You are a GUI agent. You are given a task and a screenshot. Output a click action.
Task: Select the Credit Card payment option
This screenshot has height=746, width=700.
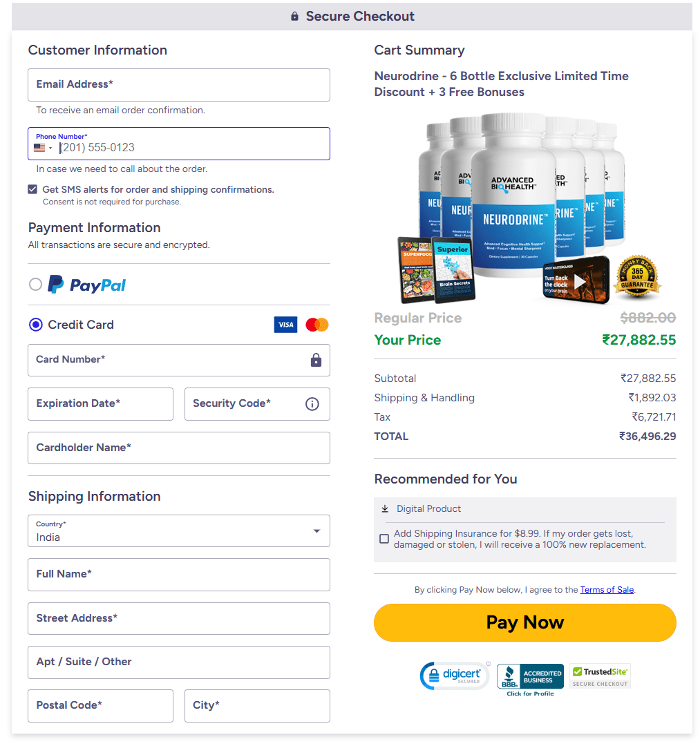pyautogui.click(x=35, y=324)
